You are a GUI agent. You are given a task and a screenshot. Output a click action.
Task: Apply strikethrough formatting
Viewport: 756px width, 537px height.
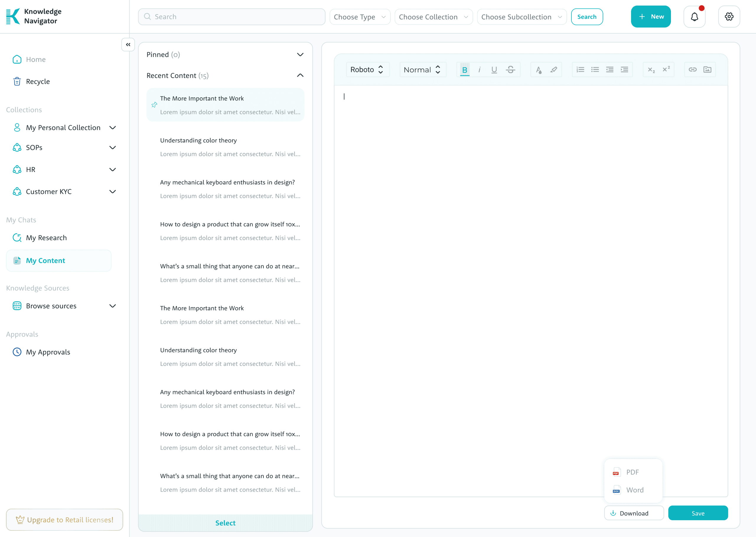point(510,70)
